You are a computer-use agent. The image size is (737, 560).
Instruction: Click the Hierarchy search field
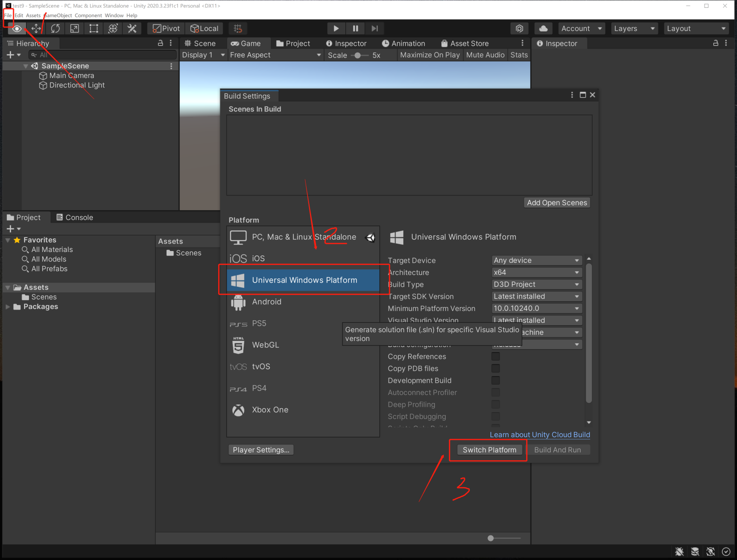[102, 55]
